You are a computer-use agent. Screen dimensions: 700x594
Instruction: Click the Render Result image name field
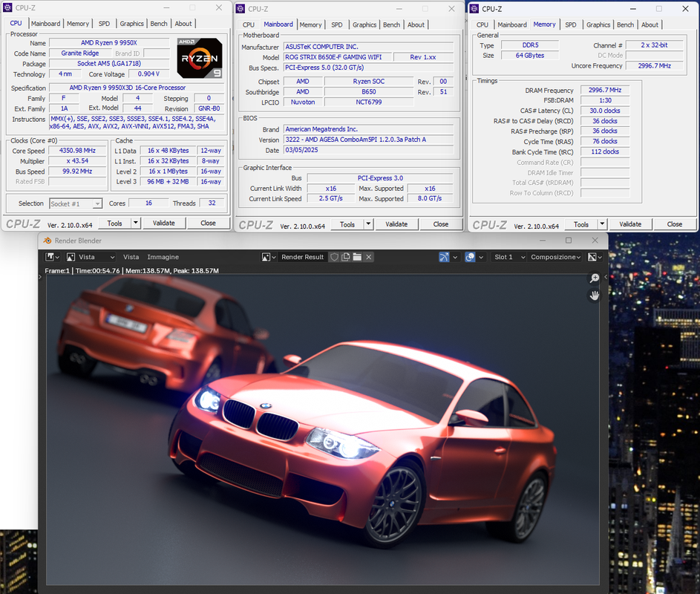click(303, 257)
